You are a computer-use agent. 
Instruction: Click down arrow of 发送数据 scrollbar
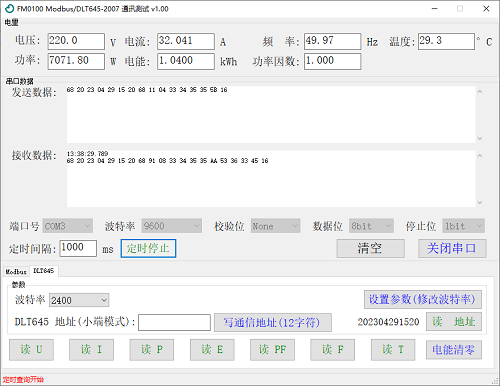(x=480, y=138)
